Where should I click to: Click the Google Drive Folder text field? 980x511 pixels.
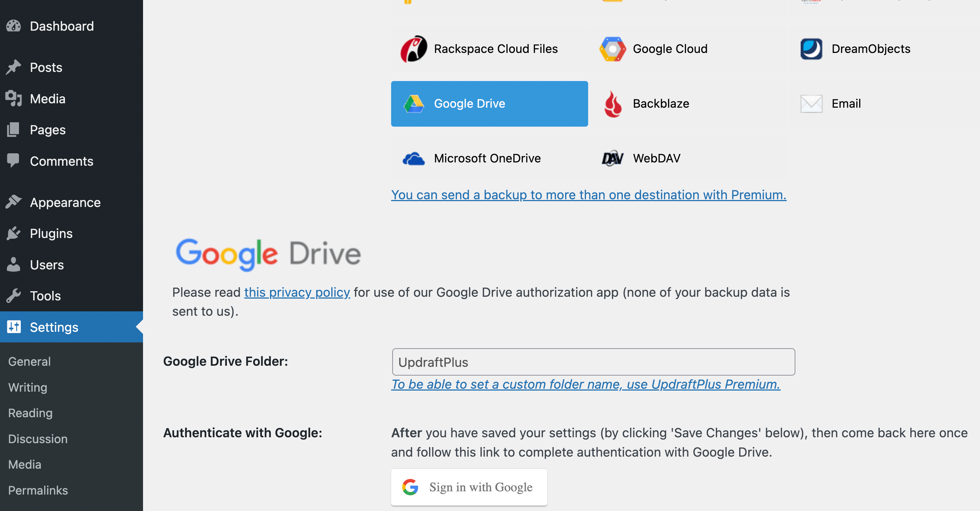593,362
